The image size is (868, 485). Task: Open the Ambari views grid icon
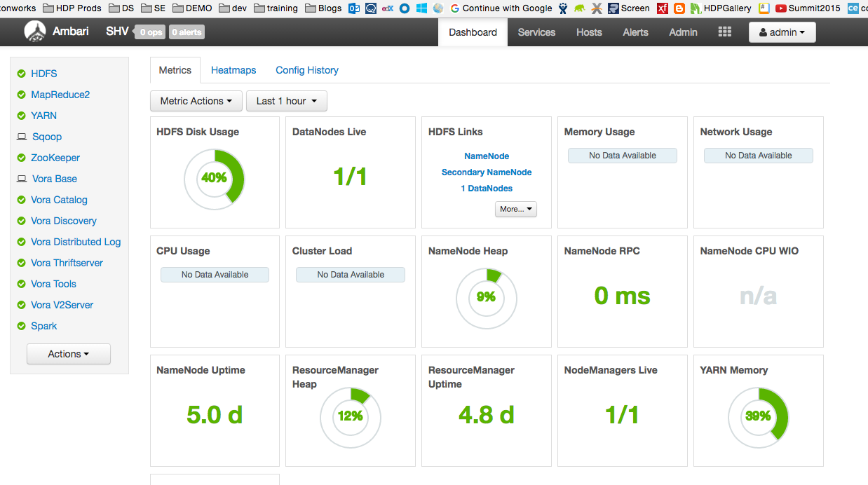(x=724, y=31)
